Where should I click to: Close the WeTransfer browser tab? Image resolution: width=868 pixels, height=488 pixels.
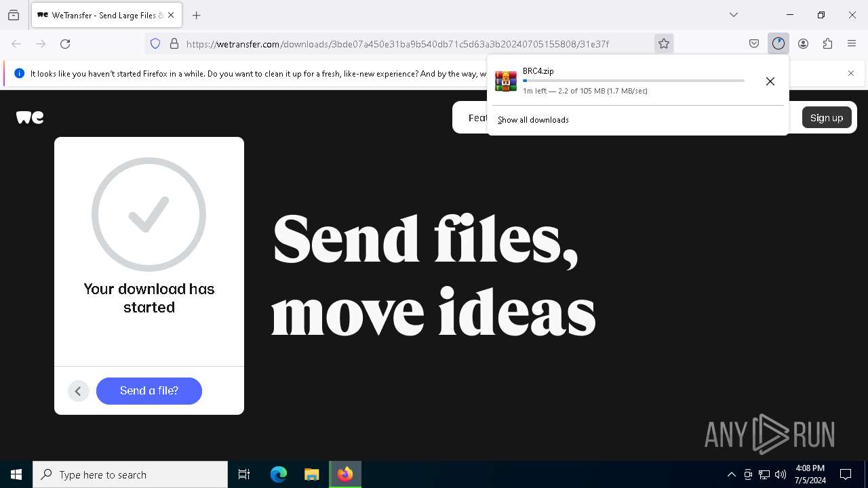(171, 15)
